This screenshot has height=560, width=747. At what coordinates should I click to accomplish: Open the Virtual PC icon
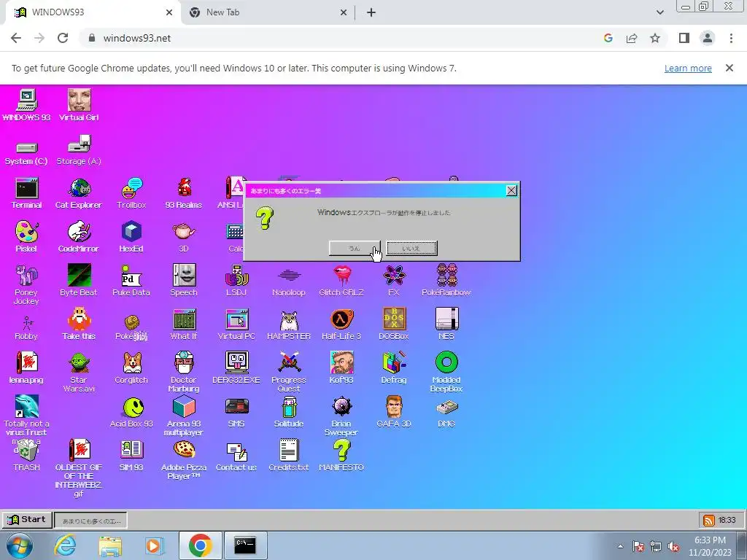click(236, 324)
